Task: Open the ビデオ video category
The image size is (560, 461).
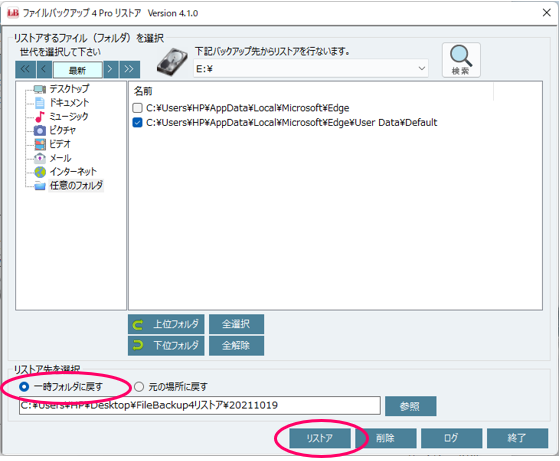Action: point(40,144)
